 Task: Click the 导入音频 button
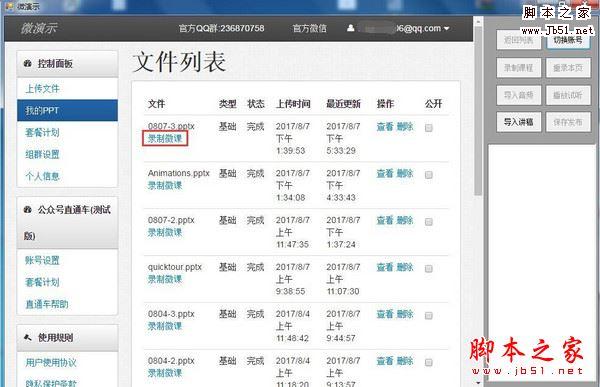point(518,95)
